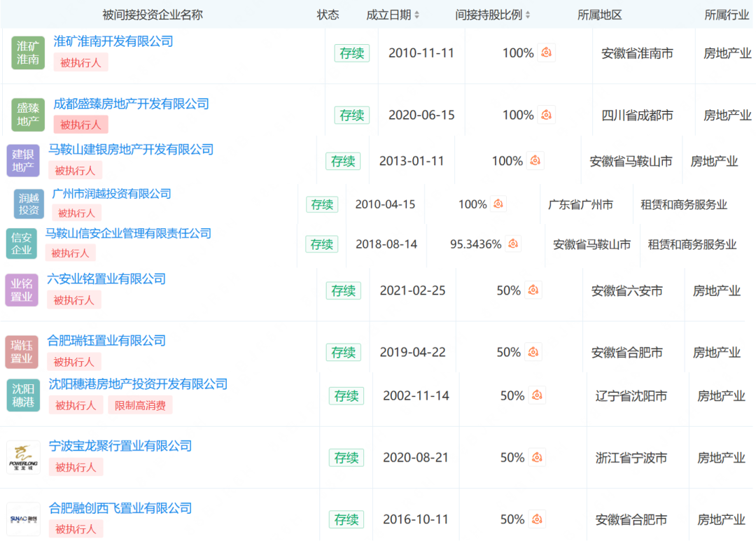The height and width of the screenshot is (541, 756).
Task: Click equity chain icon for 成都盛臻房地产开发有限公司
Action: [546, 115]
